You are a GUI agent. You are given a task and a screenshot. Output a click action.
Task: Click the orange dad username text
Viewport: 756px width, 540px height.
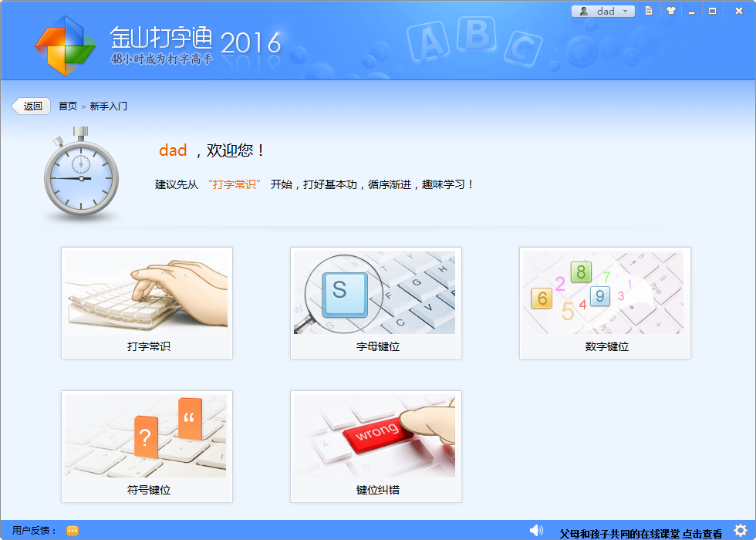coord(173,150)
